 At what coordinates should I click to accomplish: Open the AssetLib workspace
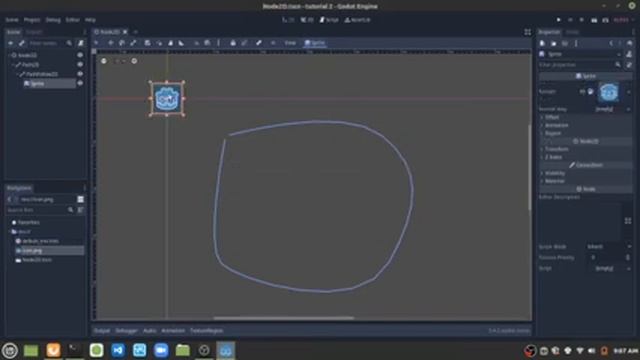coord(358,20)
